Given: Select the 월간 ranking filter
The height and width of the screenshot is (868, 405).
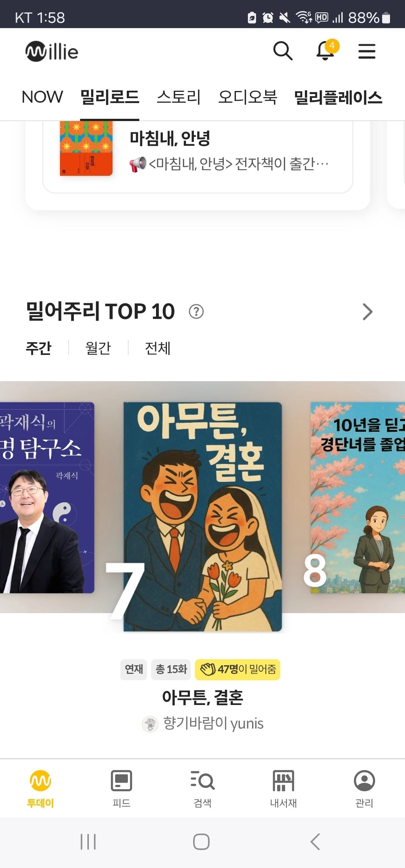Looking at the screenshot, I should tap(98, 348).
